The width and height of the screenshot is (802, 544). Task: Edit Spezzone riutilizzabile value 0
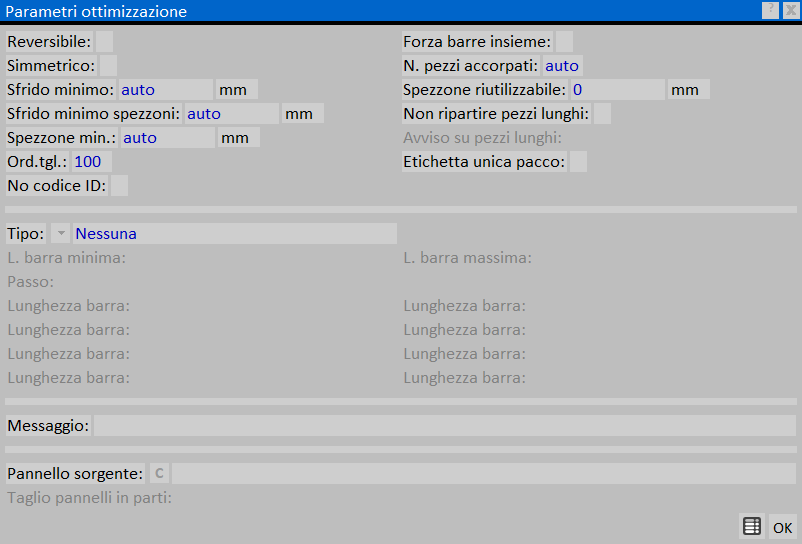[x=618, y=89]
